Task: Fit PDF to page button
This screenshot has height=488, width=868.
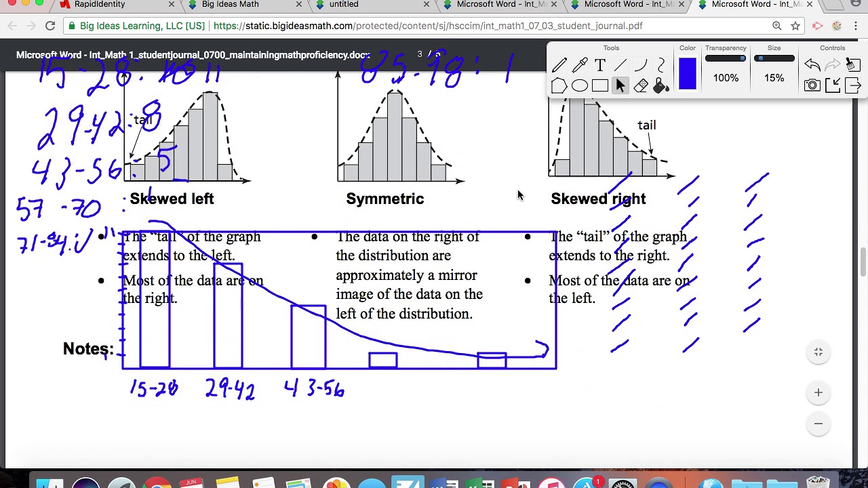Action: [x=818, y=352]
